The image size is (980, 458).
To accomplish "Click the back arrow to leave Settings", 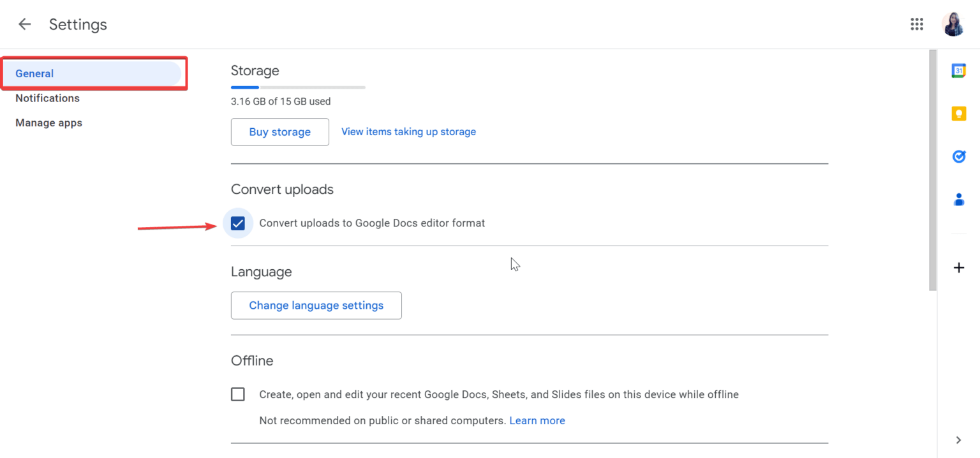I will tap(24, 24).
